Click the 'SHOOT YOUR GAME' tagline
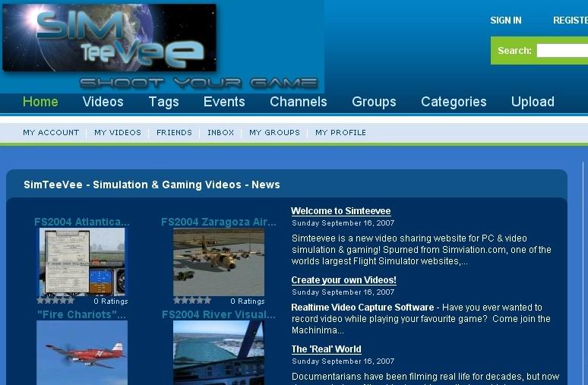 (199, 83)
